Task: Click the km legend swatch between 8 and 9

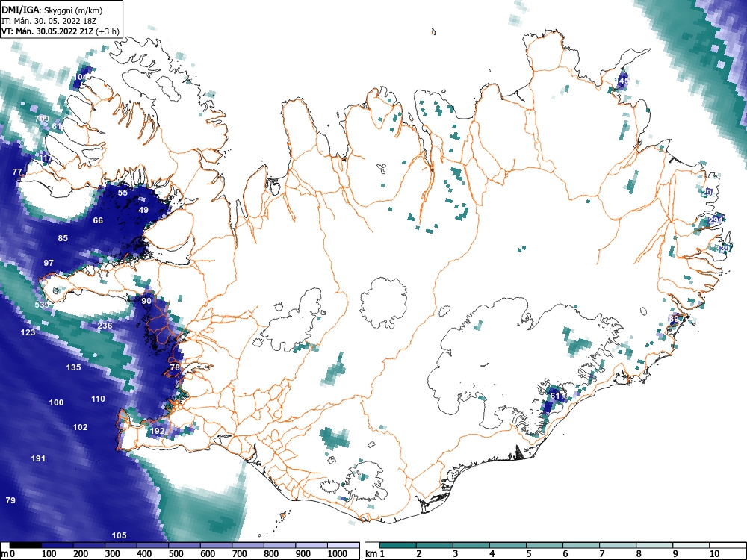Action: tap(654, 545)
